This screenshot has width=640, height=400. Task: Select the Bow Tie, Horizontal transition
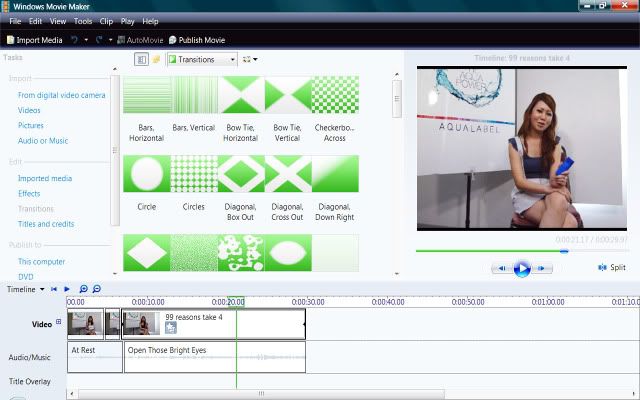pyautogui.click(x=241, y=95)
